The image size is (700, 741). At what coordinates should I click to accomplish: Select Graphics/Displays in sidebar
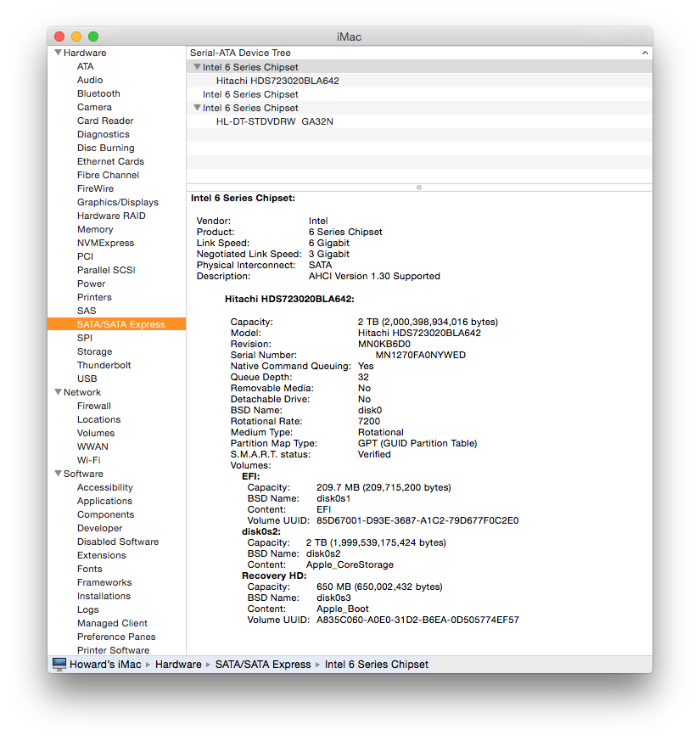[117, 202]
